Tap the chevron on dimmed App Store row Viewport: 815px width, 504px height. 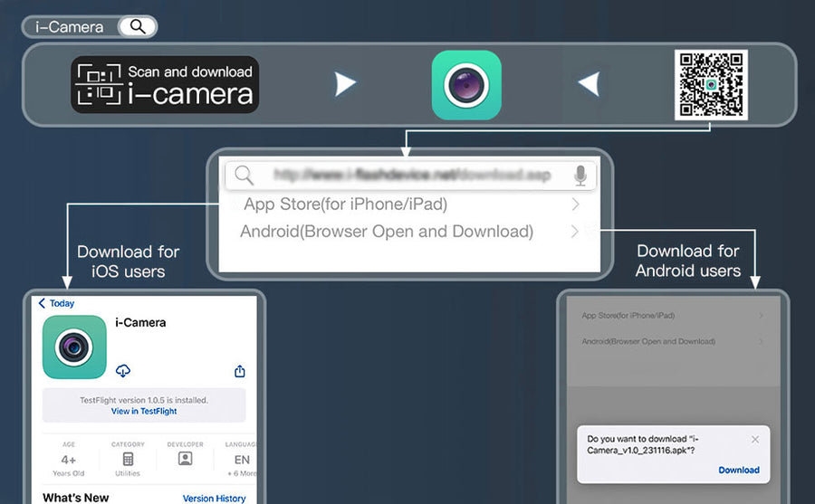pyautogui.click(x=761, y=316)
